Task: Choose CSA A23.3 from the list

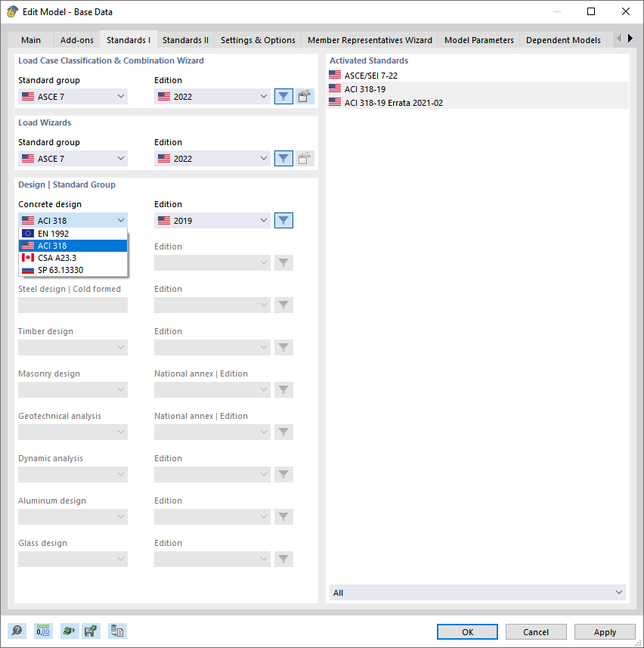Action: pos(73,258)
